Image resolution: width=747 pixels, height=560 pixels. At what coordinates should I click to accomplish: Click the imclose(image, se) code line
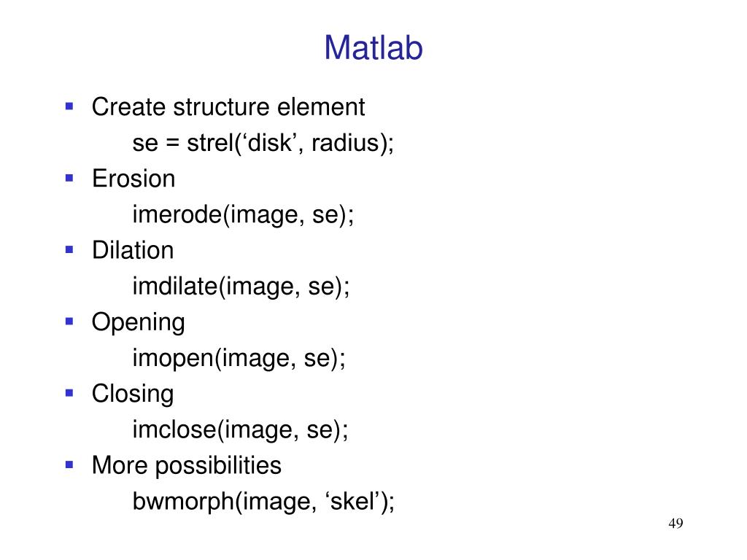241,430
